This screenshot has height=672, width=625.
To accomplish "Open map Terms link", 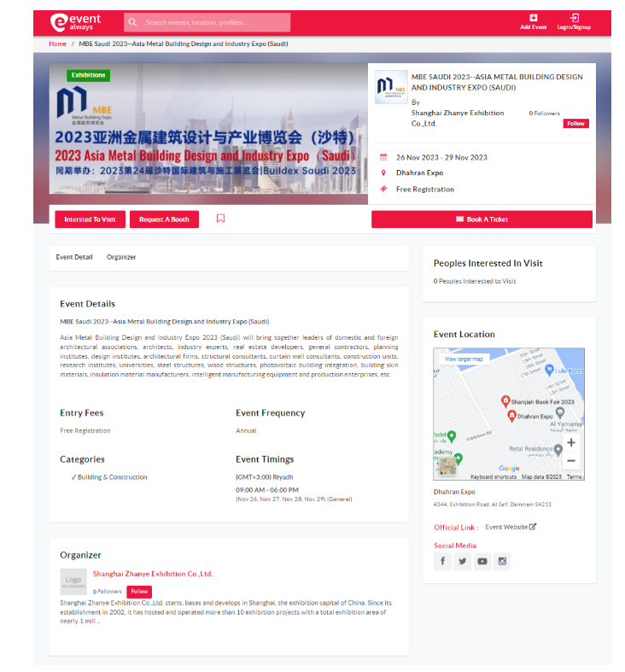I will pos(574,477).
